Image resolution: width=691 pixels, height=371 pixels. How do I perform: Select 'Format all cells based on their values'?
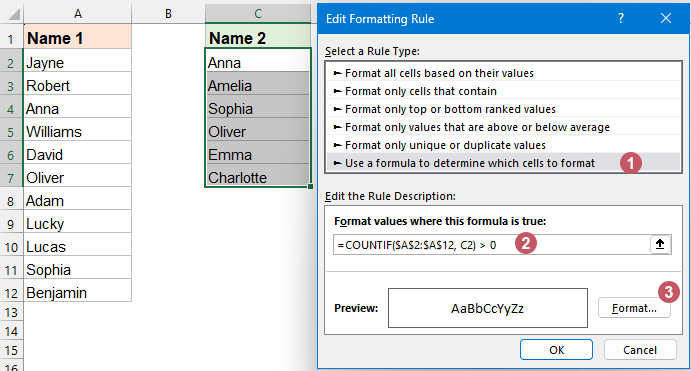[x=503, y=73]
